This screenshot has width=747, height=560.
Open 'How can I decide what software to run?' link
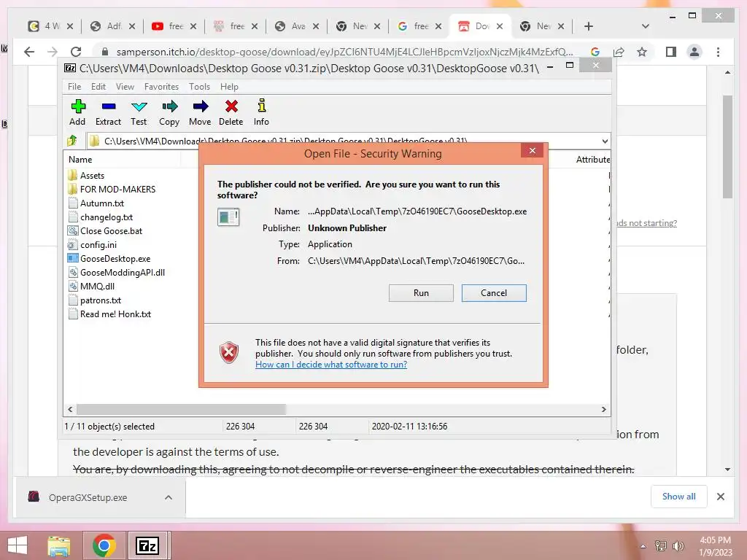click(x=331, y=365)
